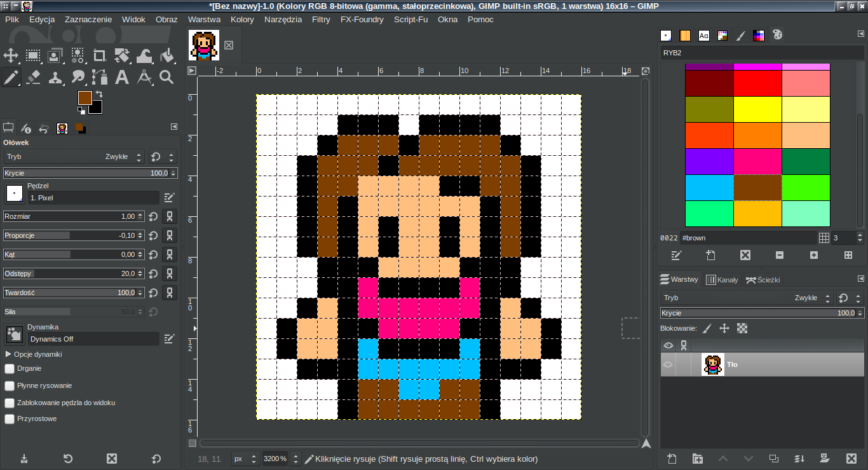868x470 pixels.
Task: Toggle the quick mask button
Action: point(193,443)
